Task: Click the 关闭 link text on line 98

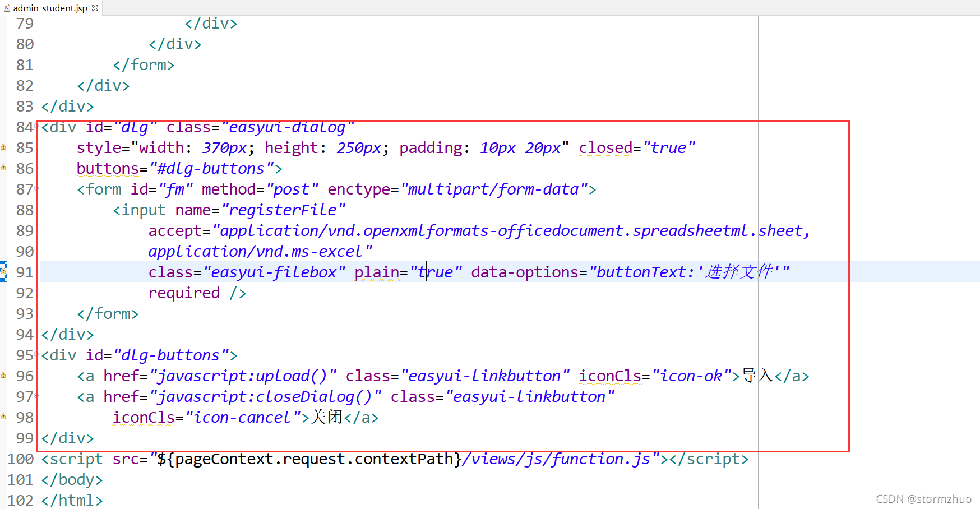Action: (x=326, y=417)
